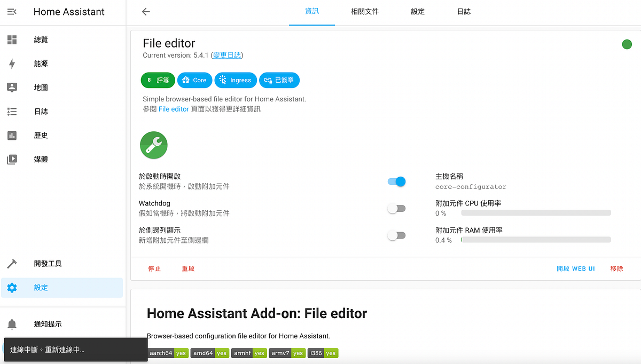Click the add-on RAM usage bar
Screen dimensions: 641x364
pyautogui.click(x=536, y=239)
